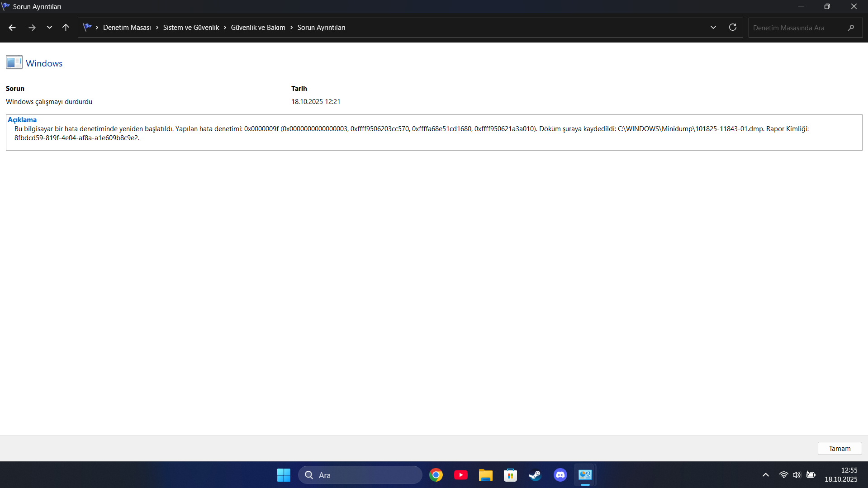Viewport: 868px width, 488px height.
Task: Go up one level with up arrow
Action: click(x=66, y=28)
